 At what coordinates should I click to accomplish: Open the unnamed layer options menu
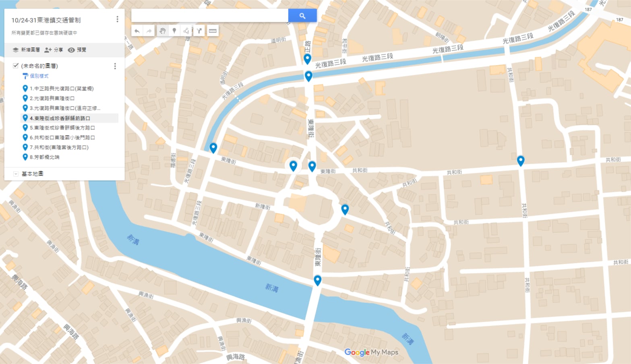pyautogui.click(x=115, y=66)
